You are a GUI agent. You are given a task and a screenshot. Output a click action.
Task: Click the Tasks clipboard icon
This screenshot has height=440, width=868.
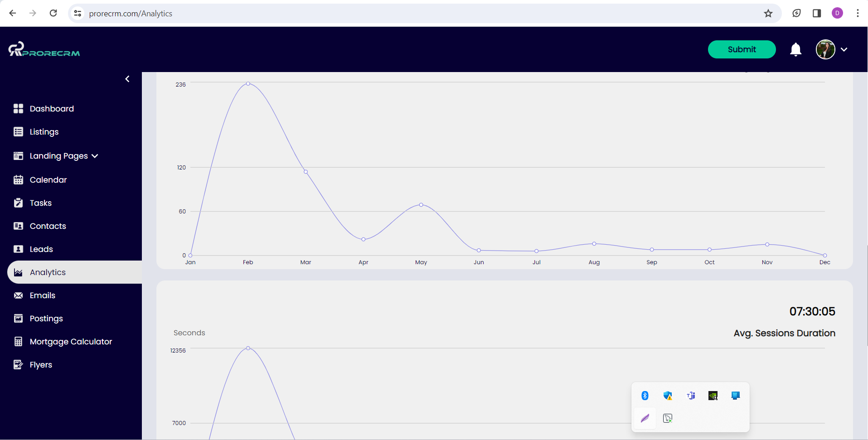click(18, 203)
